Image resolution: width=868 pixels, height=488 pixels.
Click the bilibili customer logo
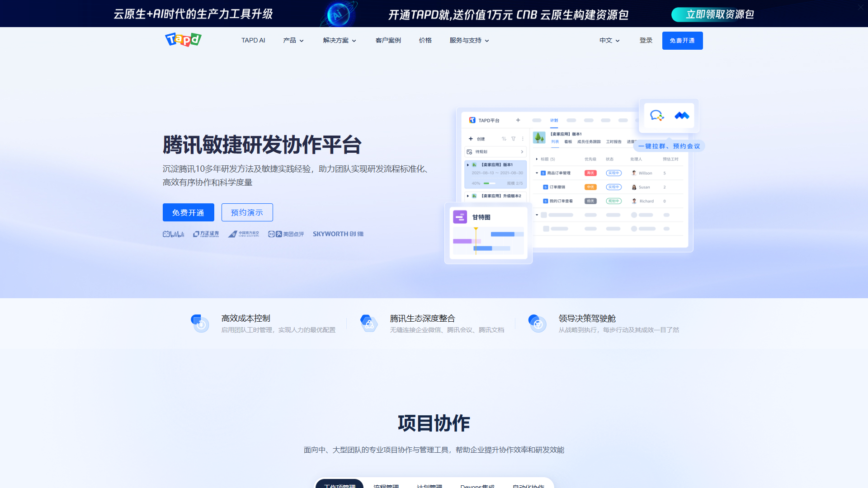pos(174,234)
